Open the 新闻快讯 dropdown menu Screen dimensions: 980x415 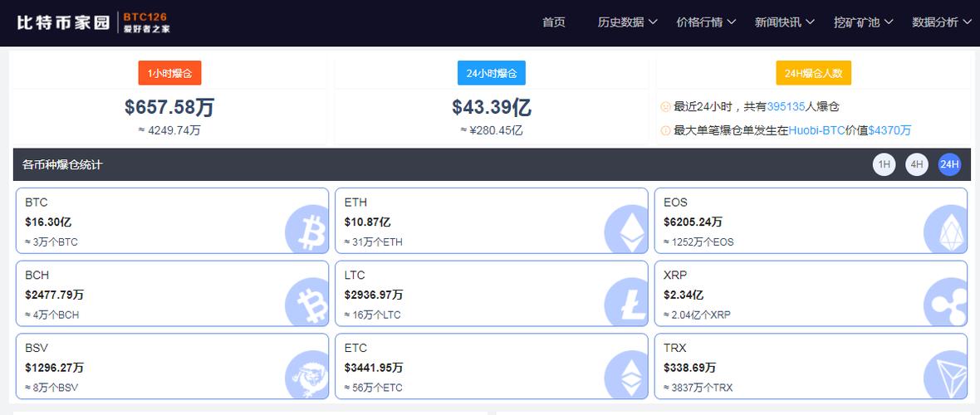coord(784,22)
